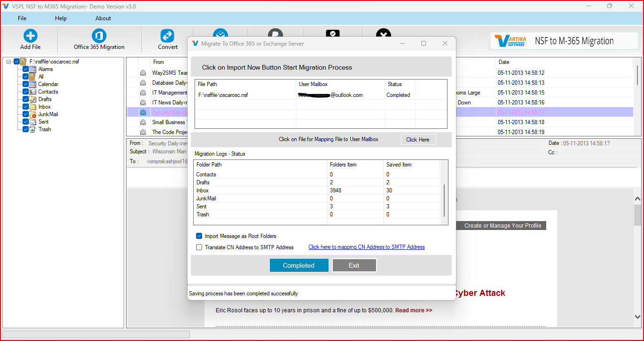Uncheck the Contacts folder checkbox
The image size is (644, 341).
(x=26, y=92)
